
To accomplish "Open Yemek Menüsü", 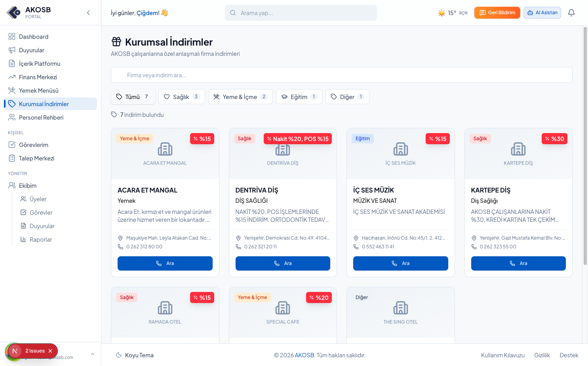I will click(50, 91).
